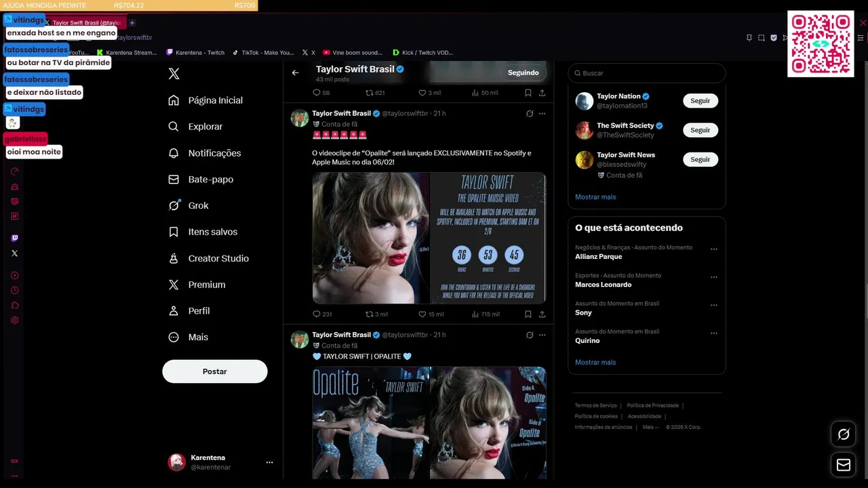Viewport: 868px width, 488px height.
Task: Click the Postar button
Action: tap(215, 371)
